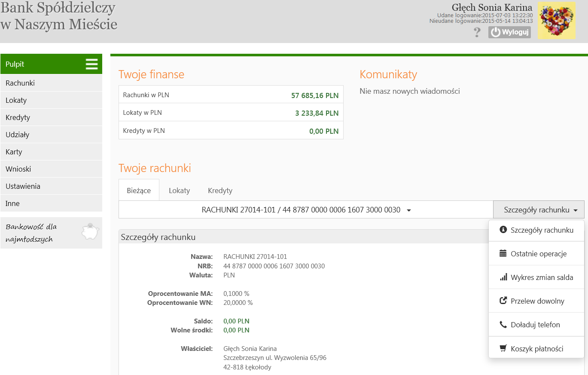Click the Waluta value PLN

coord(229,275)
